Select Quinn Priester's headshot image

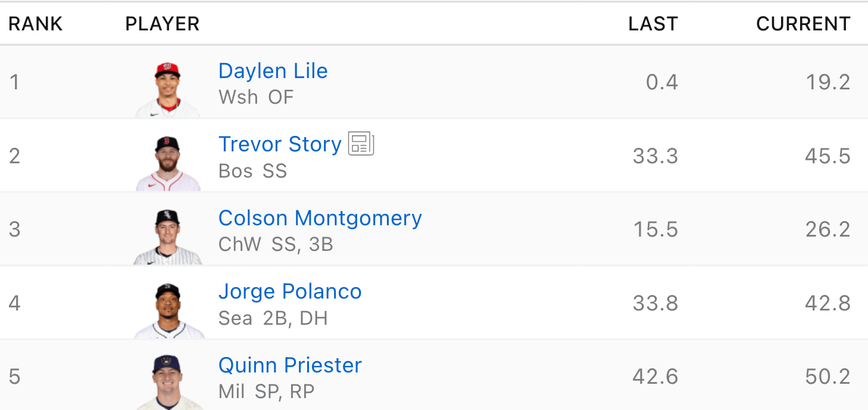(x=167, y=382)
